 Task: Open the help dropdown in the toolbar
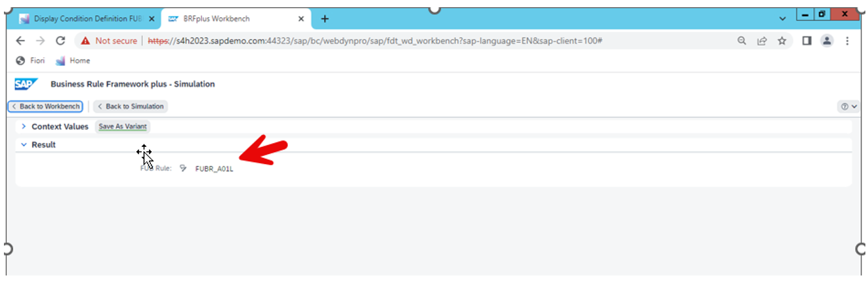848,106
